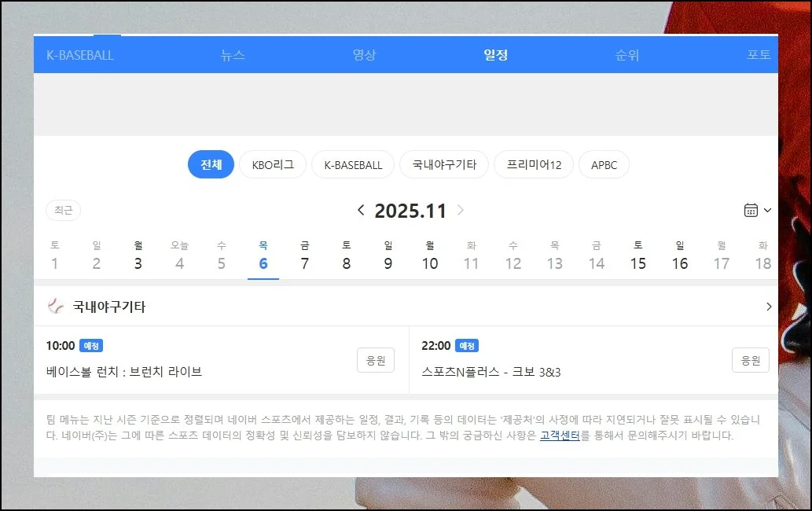This screenshot has width=812, height=511.
Task: Click 응원 for the 10:00 event
Action: [x=375, y=360]
